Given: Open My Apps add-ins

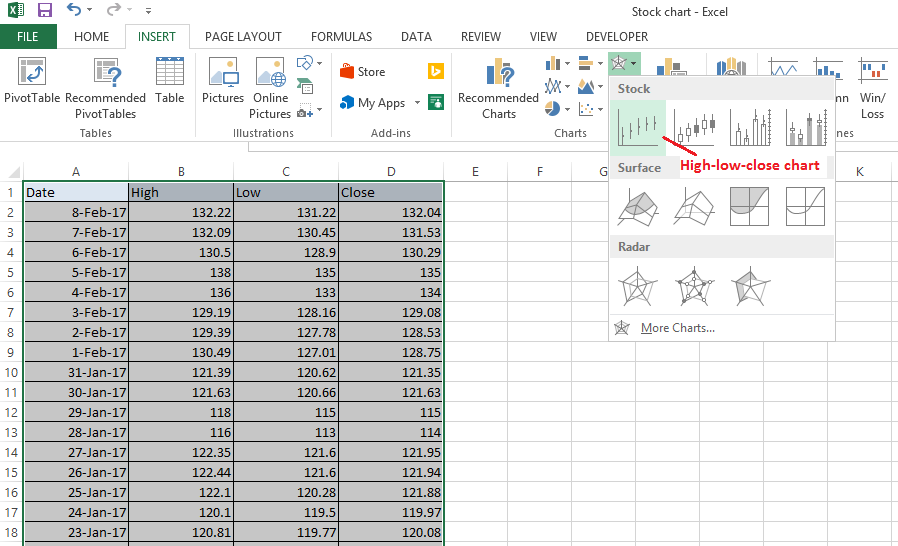Looking at the screenshot, I should 372,103.
